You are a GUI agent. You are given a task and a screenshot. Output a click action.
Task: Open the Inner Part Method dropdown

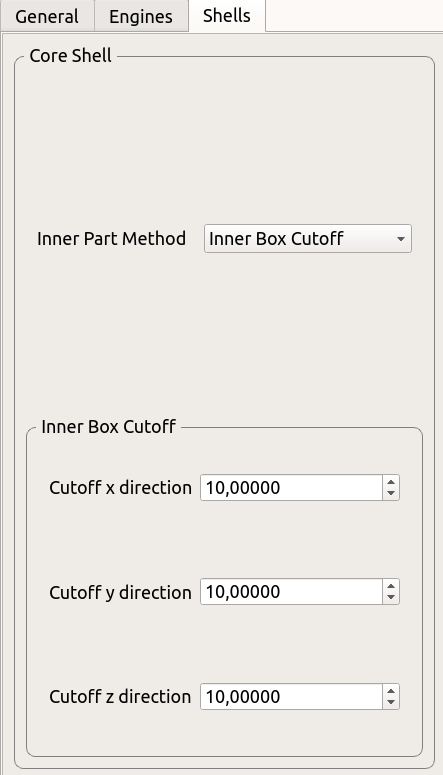click(308, 239)
